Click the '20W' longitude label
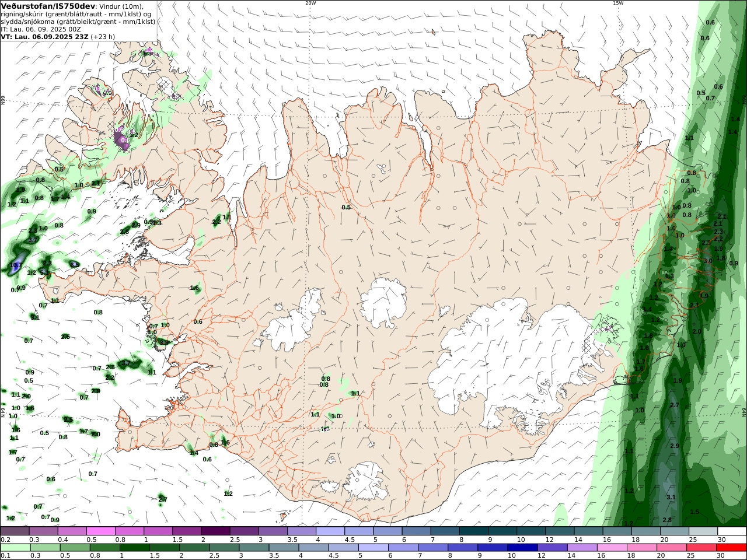 point(310,3)
